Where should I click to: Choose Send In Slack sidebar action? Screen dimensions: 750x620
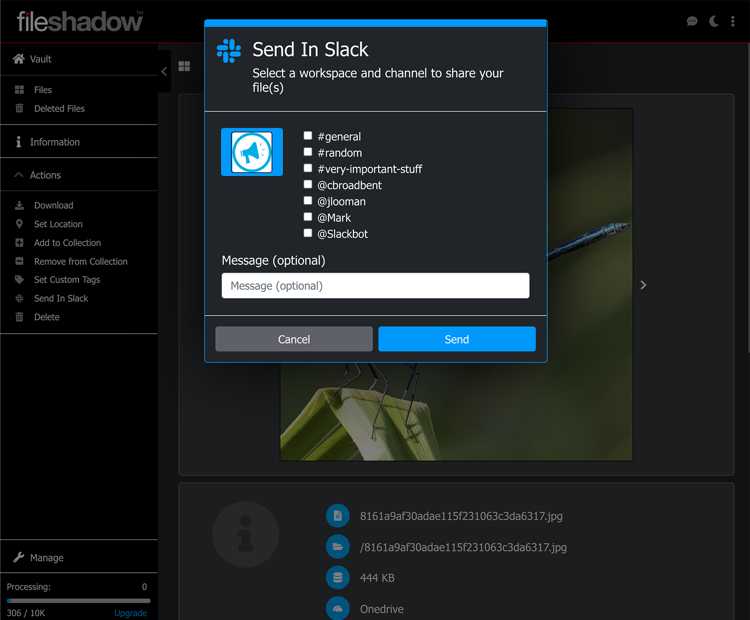click(x=61, y=299)
